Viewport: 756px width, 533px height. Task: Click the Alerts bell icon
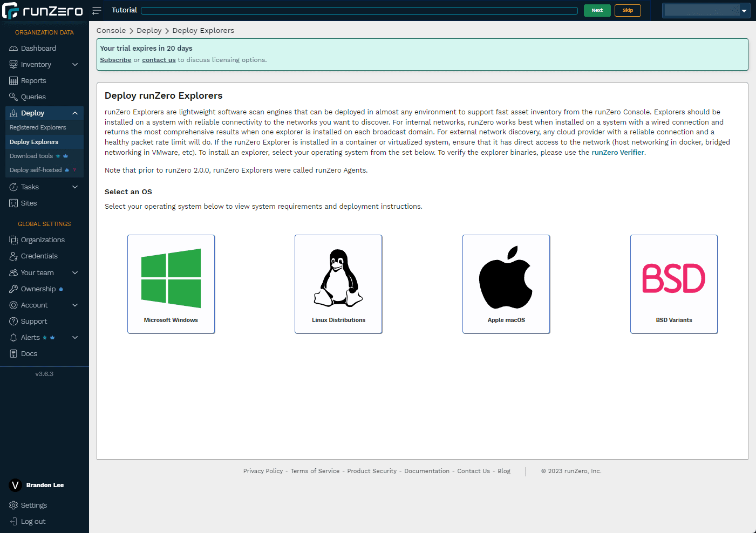tap(13, 338)
